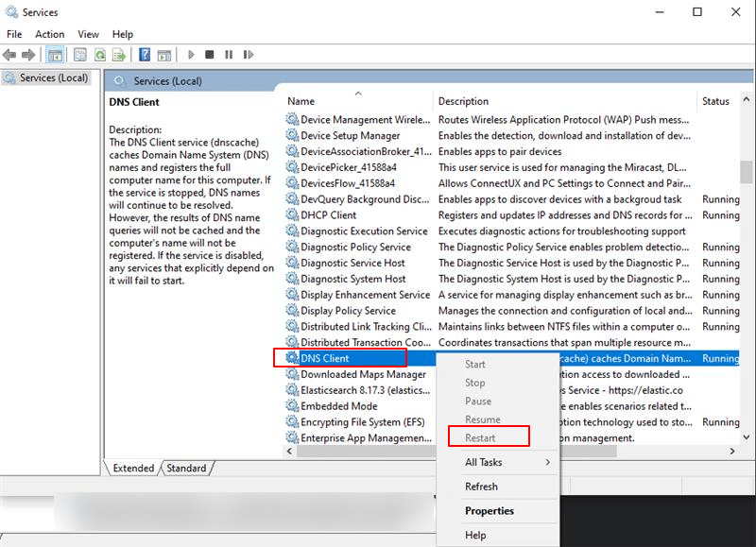This screenshot has width=756, height=547.
Task: Click the gear icon beside DHCP Client
Action: (x=292, y=214)
